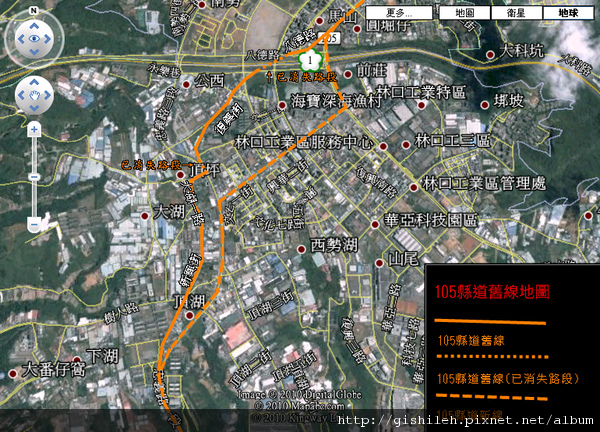Click the red marker for 頂坪
The image size is (600, 432).
coord(180,175)
